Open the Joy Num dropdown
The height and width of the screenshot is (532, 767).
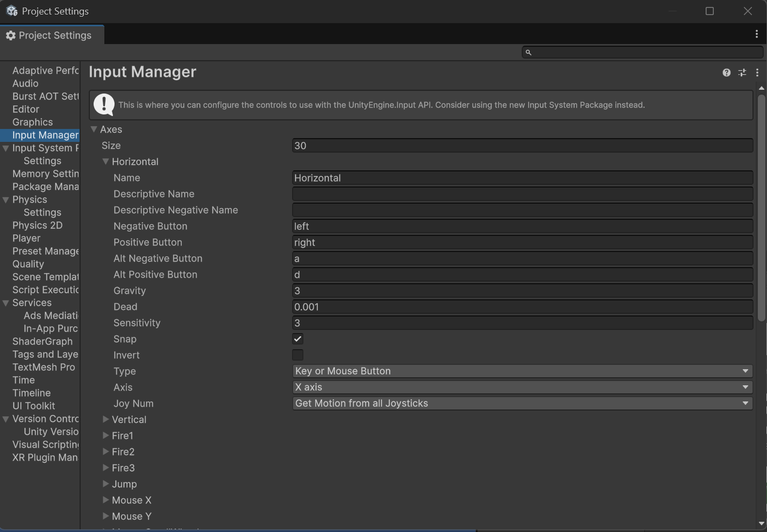pyautogui.click(x=522, y=404)
